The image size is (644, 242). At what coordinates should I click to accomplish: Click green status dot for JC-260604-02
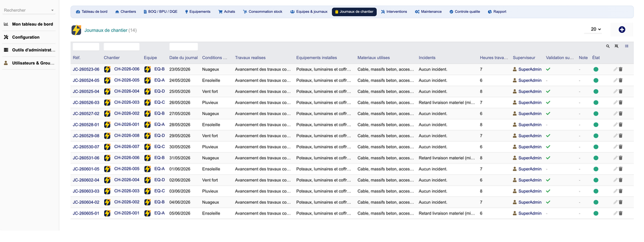pos(596,203)
